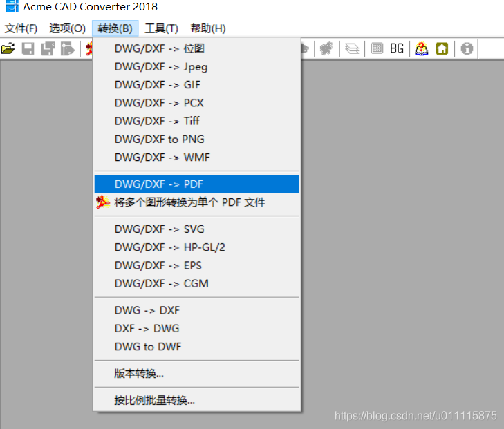Viewport: 504px width, 429px height.
Task: Select DWG/DXF -> WMF
Action: (x=196, y=158)
